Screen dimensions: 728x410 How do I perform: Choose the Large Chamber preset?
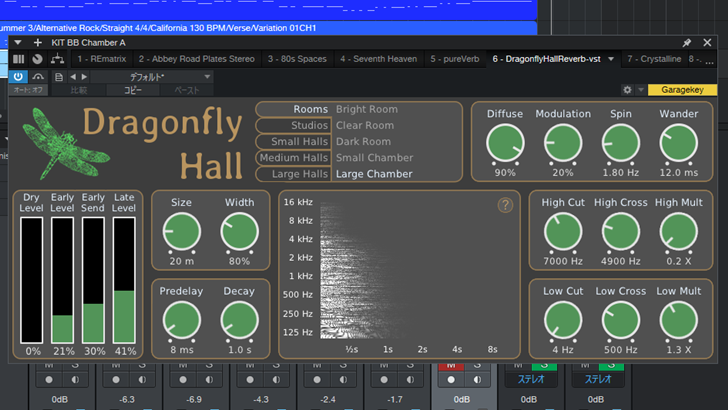[x=374, y=174]
